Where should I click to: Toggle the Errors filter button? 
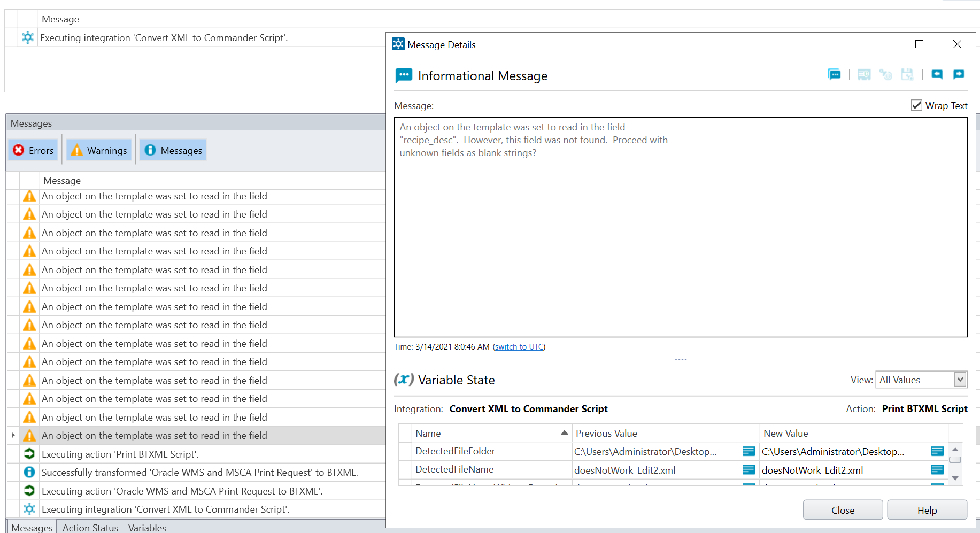point(33,150)
